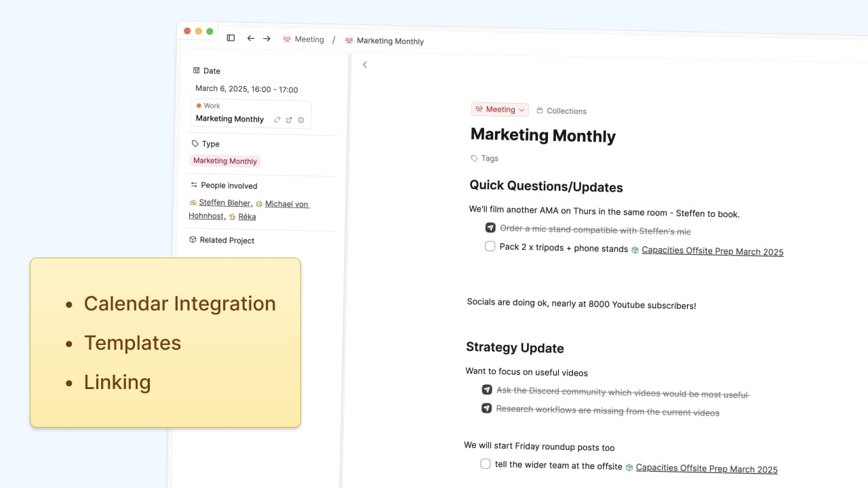Collapse the left properties panel chevron
Screen dimensions: 868x488
click(x=365, y=65)
